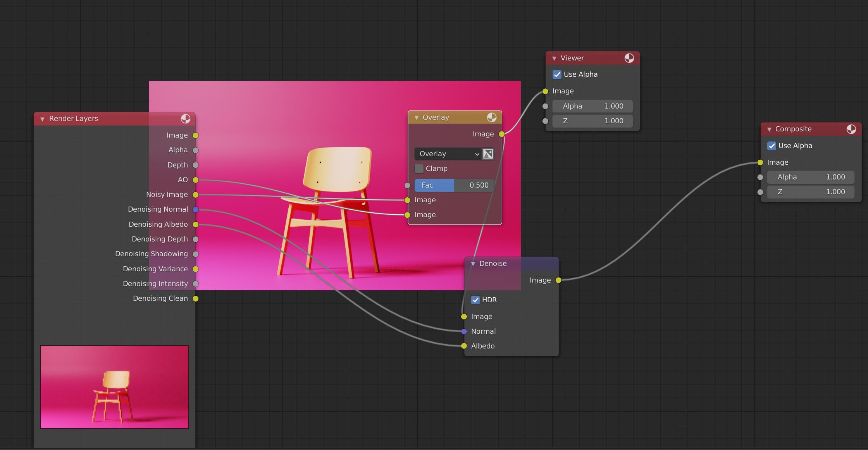Select the Composite node by its title
868x450 pixels.
[793, 129]
